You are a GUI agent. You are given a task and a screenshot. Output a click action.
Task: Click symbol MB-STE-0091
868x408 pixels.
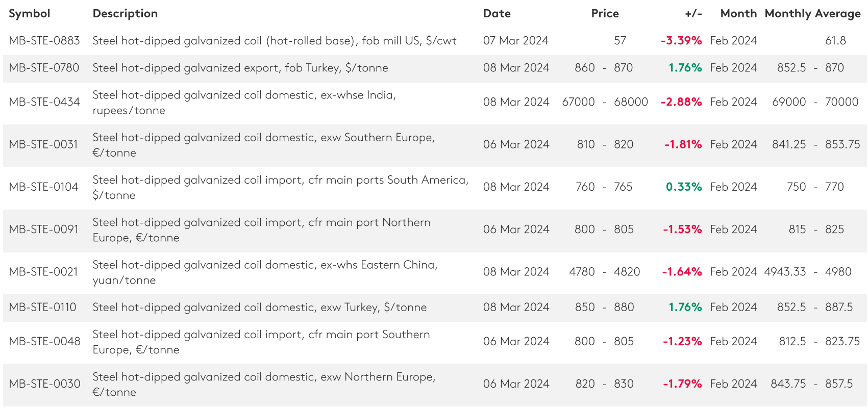point(43,229)
